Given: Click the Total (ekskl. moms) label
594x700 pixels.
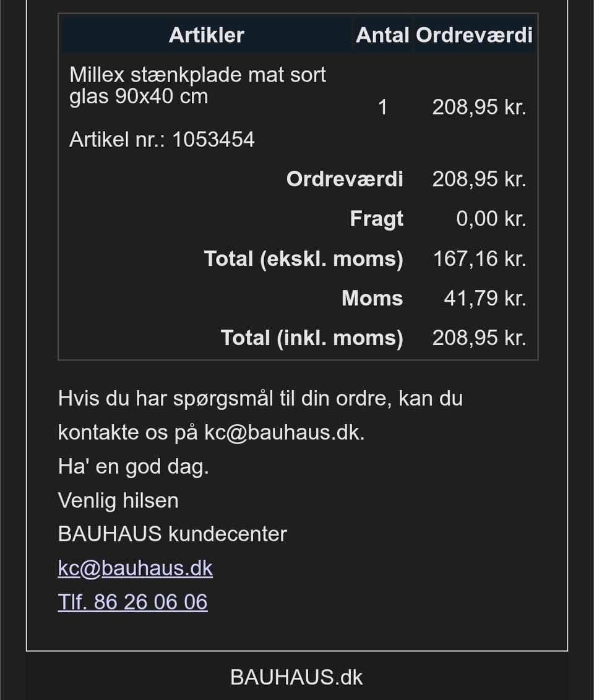Looking at the screenshot, I should click(x=303, y=258).
